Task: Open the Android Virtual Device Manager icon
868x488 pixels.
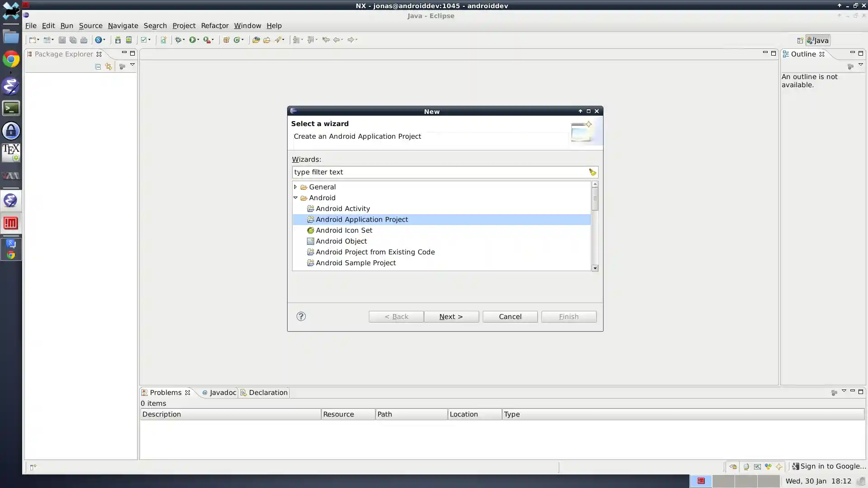Action: click(129, 40)
